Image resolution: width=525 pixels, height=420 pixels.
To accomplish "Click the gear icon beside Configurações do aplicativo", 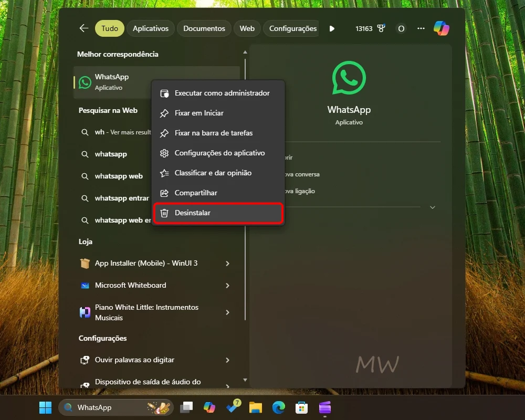I will pos(164,153).
